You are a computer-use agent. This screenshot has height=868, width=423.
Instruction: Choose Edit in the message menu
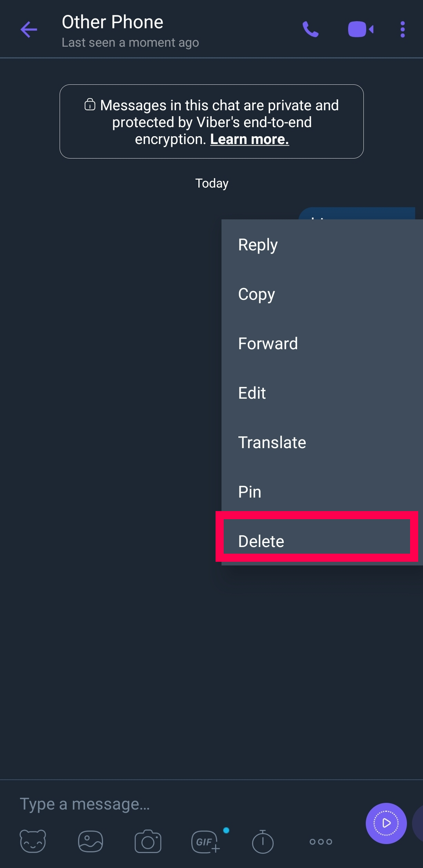click(x=252, y=393)
